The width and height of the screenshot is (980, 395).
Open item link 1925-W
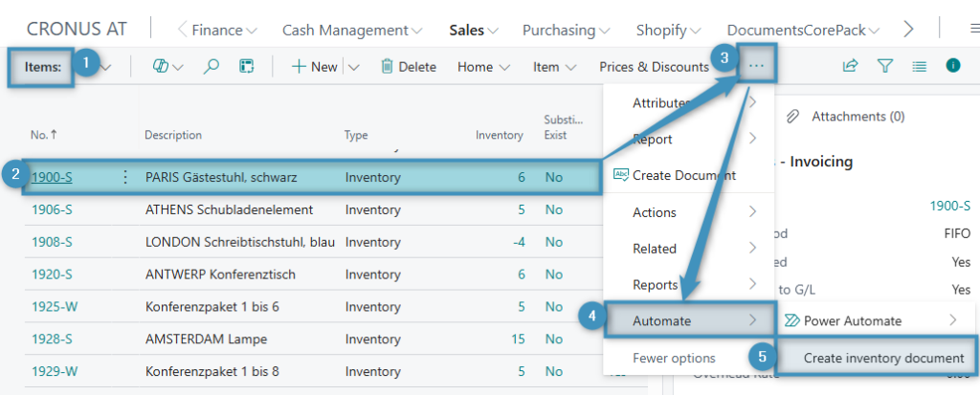click(x=55, y=307)
